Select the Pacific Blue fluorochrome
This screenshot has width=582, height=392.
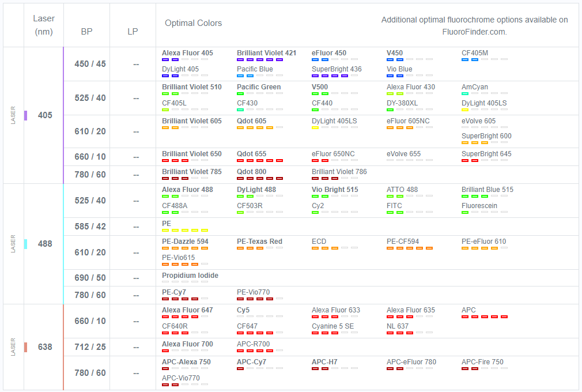pyautogui.click(x=255, y=69)
